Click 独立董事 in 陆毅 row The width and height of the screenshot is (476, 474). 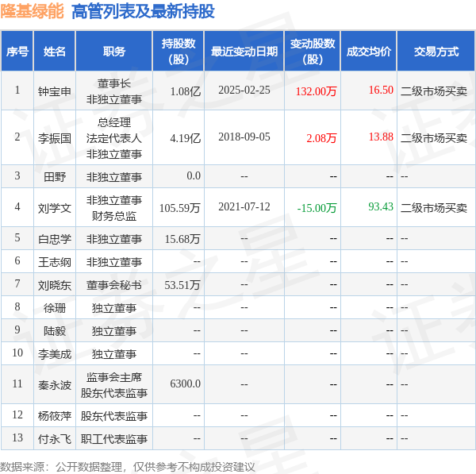[114, 331]
